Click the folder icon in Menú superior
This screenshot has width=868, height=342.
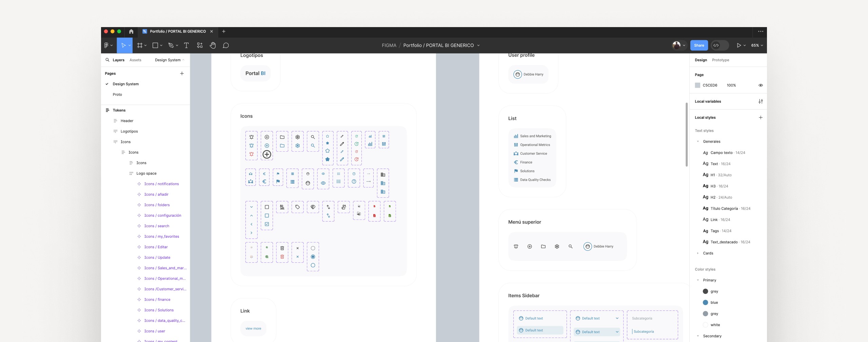pos(543,247)
